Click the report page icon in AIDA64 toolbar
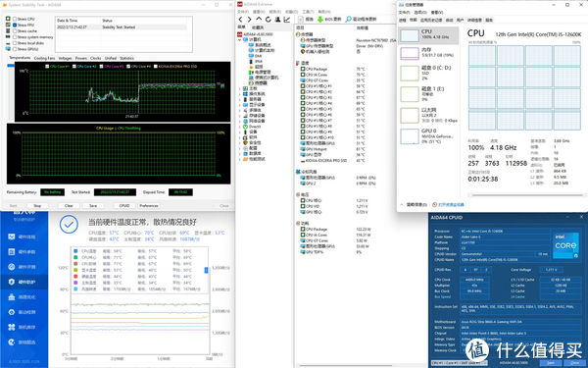The image size is (588, 368). pyautogui.click(x=301, y=20)
